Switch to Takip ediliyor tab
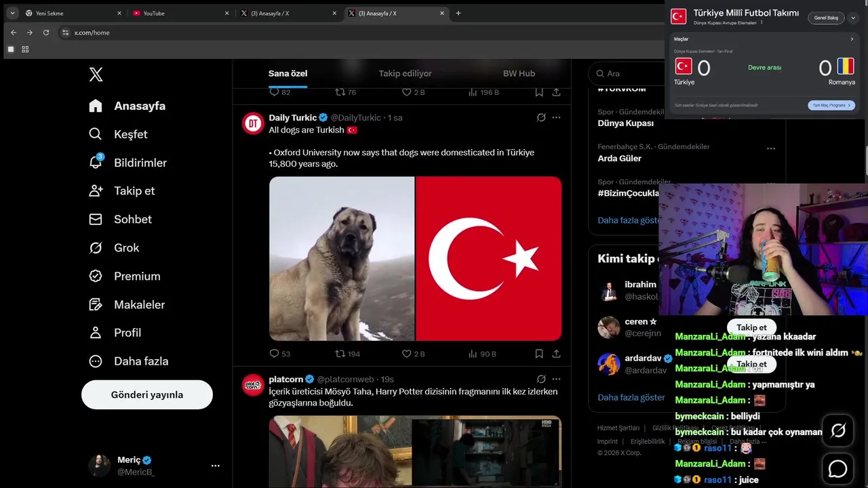The height and width of the screenshot is (488, 868). tap(405, 73)
